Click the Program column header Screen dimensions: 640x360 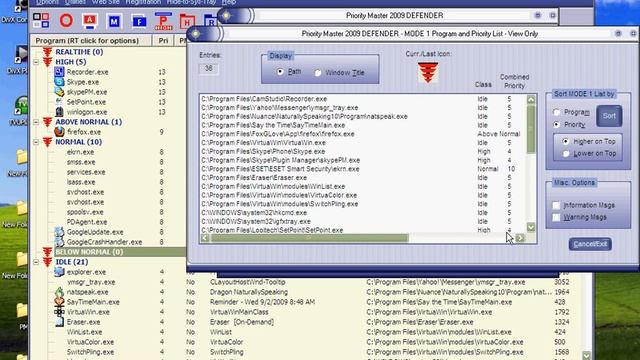coord(91,40)
